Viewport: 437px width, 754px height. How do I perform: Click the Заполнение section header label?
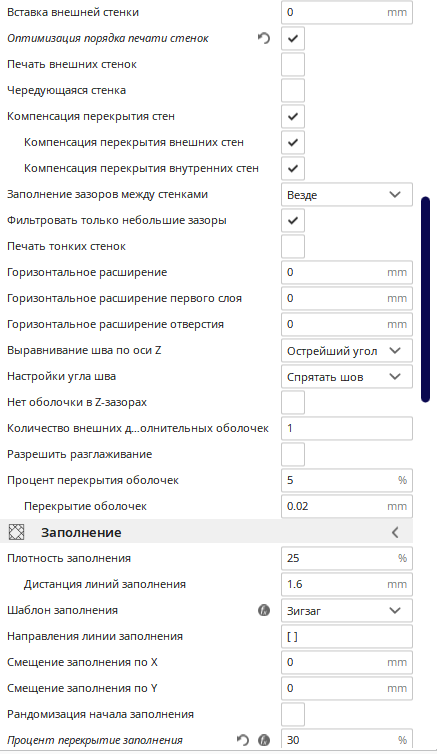pyautogui.click(x=81, y=532)
